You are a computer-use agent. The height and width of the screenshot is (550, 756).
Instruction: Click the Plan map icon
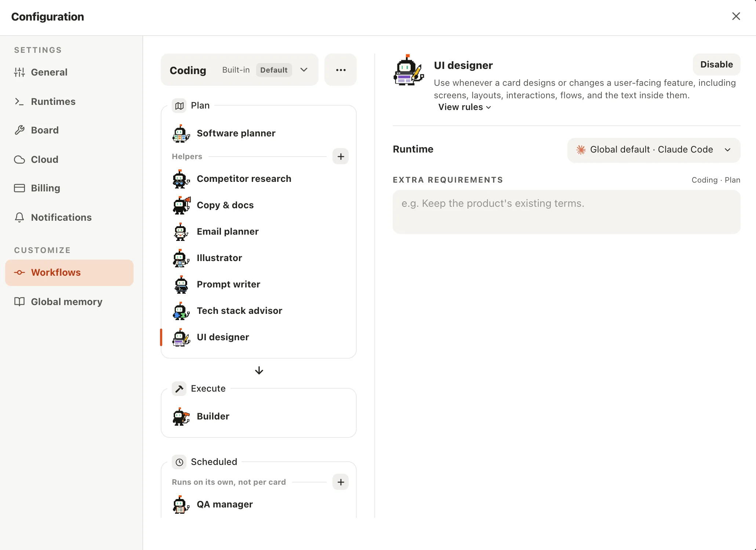pos(179,106)
